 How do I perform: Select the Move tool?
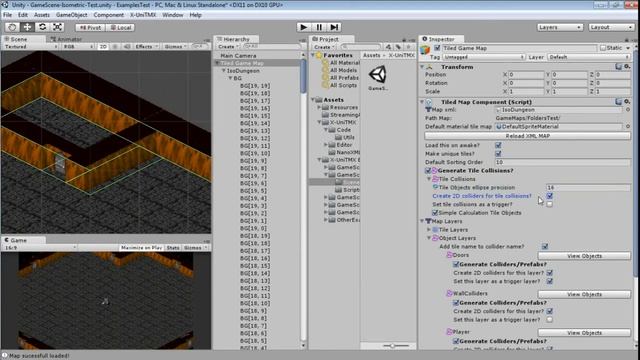[x=27, y=27]
